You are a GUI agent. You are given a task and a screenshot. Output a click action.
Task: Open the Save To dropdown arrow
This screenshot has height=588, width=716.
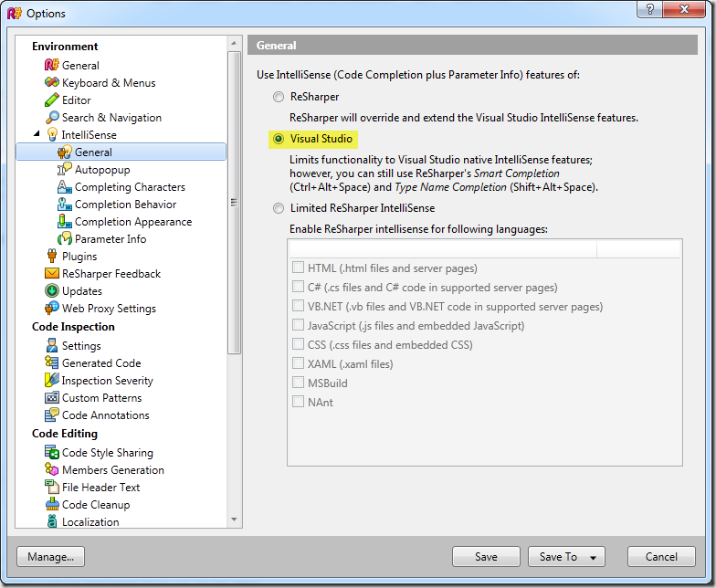[x=594, y=557]
